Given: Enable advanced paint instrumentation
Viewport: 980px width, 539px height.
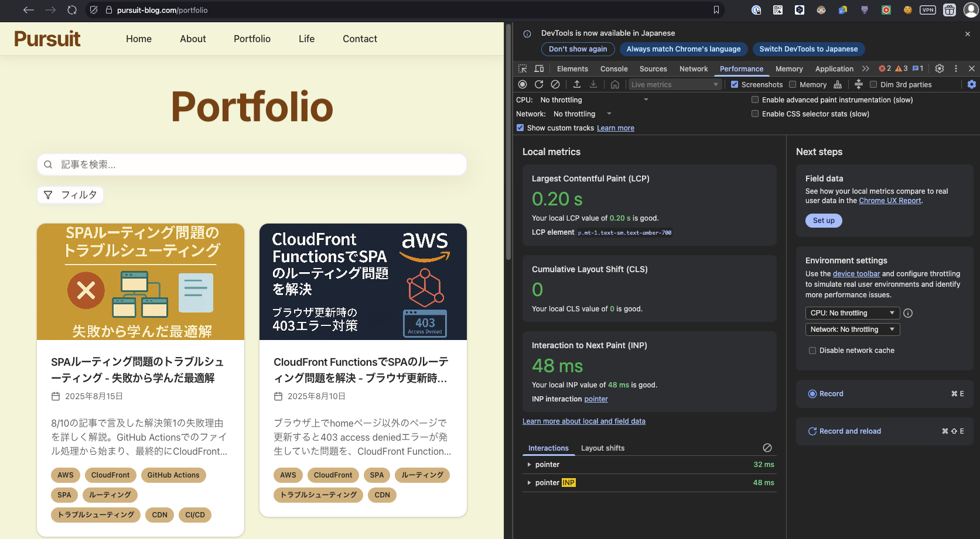Looking at the screenshot, I should (x=755, y=99).
